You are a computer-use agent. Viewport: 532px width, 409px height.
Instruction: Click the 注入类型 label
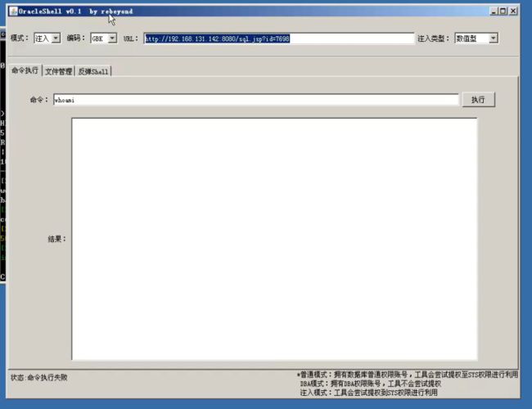coord(433,38)
